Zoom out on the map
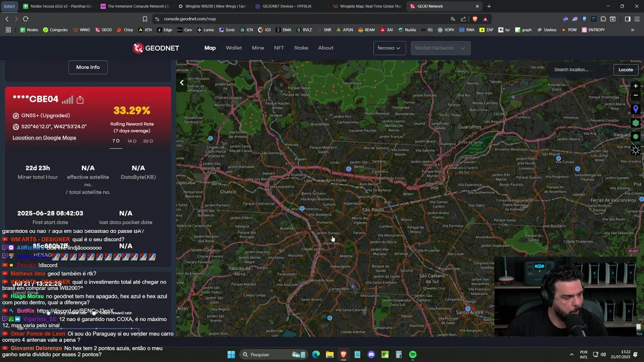This screenshot has height=362, width=644. (x=635, y=95)
